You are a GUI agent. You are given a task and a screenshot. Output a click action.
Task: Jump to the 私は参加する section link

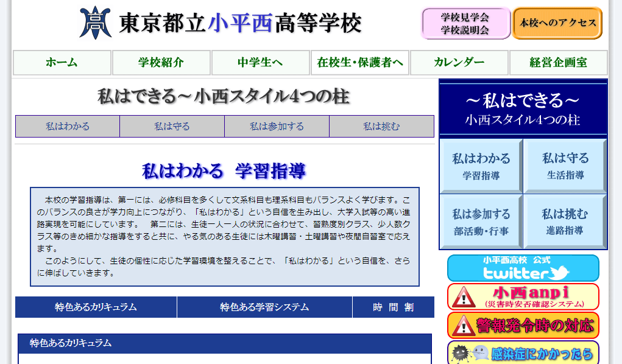tap(277, 127)
